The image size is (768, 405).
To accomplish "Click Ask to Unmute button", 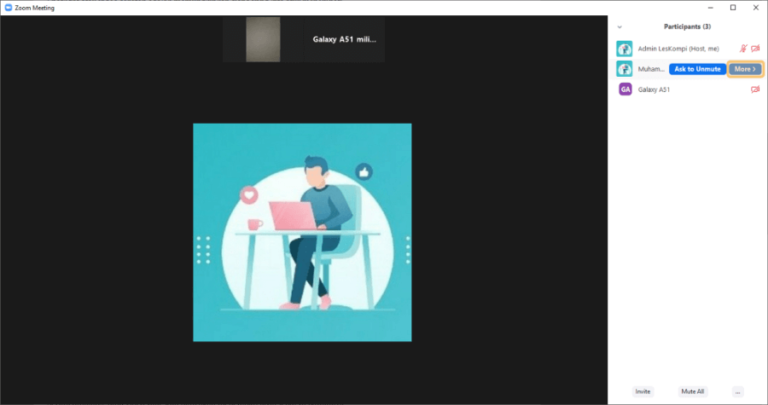I will (x=697, y=69).
